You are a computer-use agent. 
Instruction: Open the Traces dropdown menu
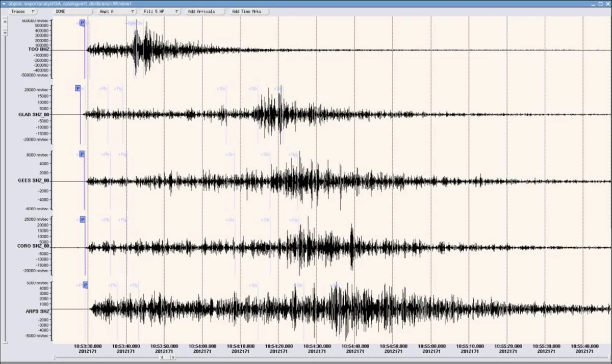[23, 11]
